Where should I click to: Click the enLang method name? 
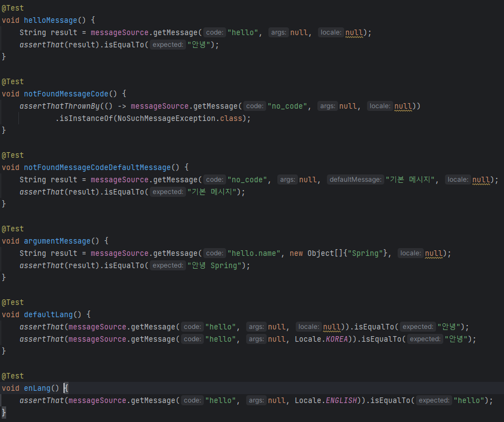pos(37,389)
